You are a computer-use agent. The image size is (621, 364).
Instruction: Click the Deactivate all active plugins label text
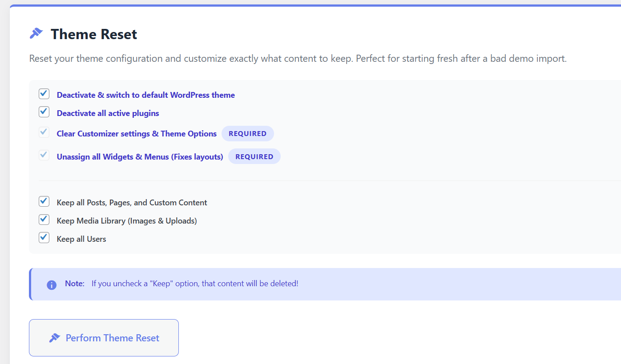[108, 113]
